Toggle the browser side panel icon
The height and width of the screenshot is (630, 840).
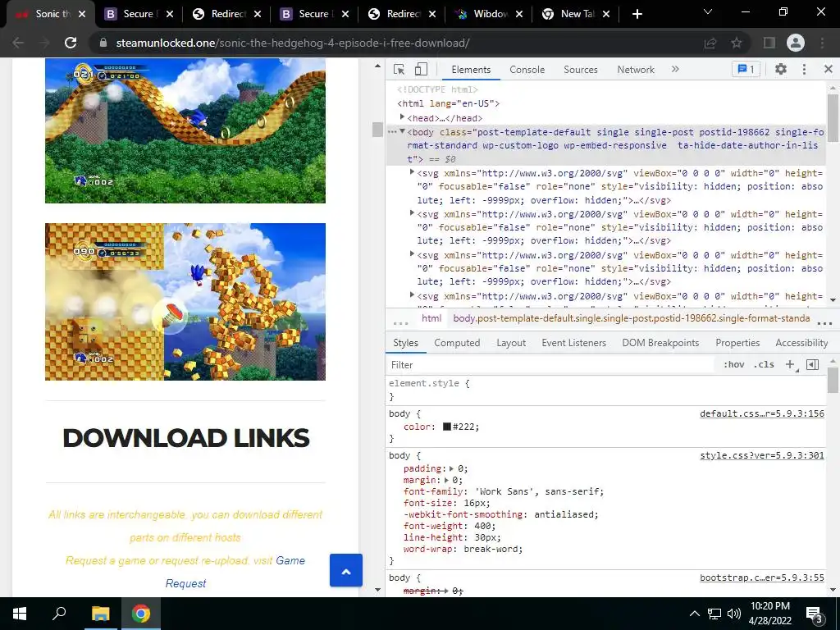pyautogui.click(x=769, y=43)
